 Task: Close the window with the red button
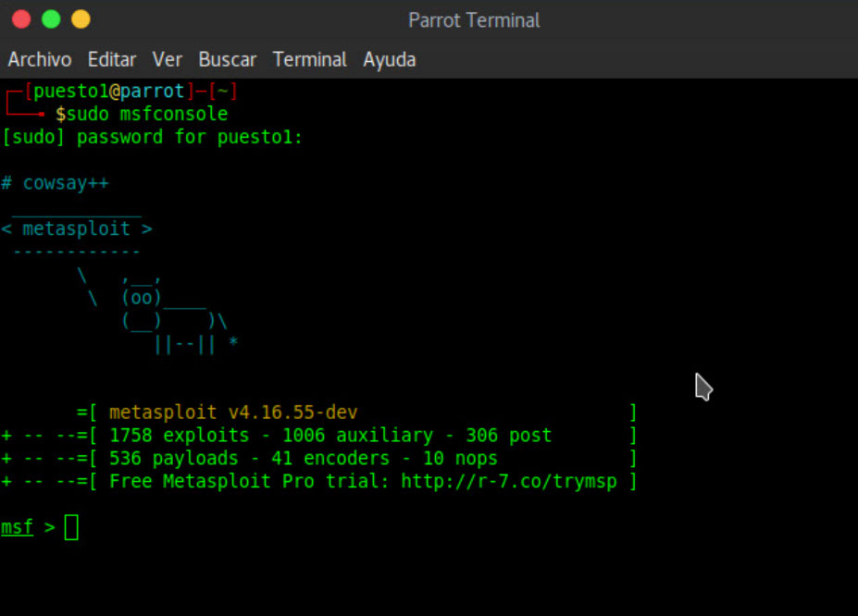click(x=21, y=19)
